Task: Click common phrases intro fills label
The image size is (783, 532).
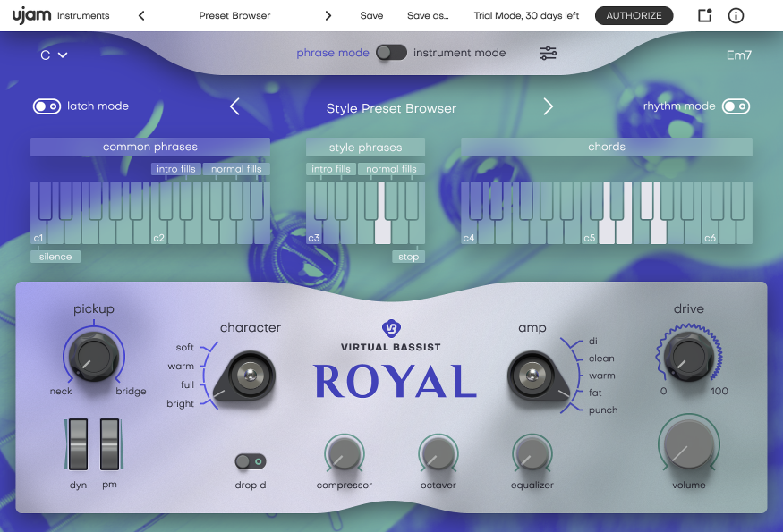Action: 176,169
